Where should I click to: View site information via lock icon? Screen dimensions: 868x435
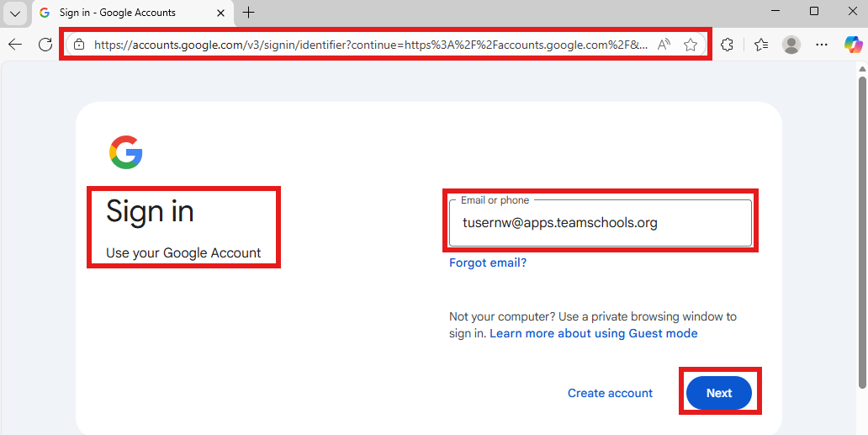78,45
